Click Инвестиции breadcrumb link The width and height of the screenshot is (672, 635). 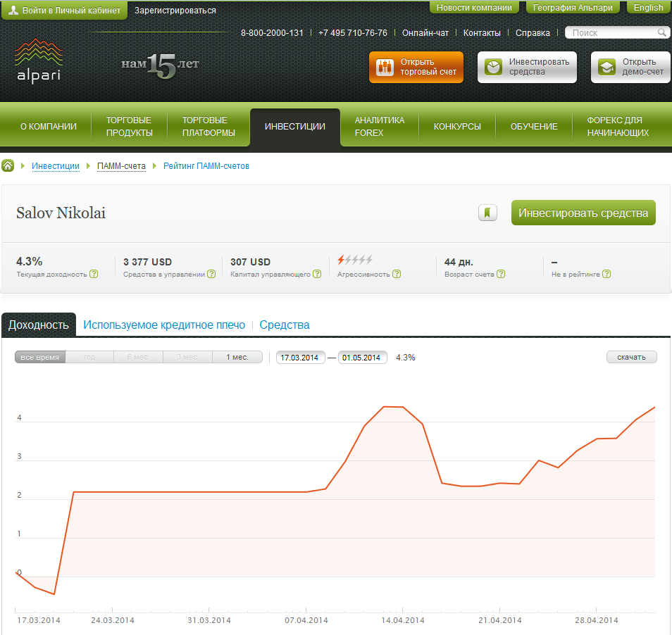pyautogui.click(x=55, y=166)
